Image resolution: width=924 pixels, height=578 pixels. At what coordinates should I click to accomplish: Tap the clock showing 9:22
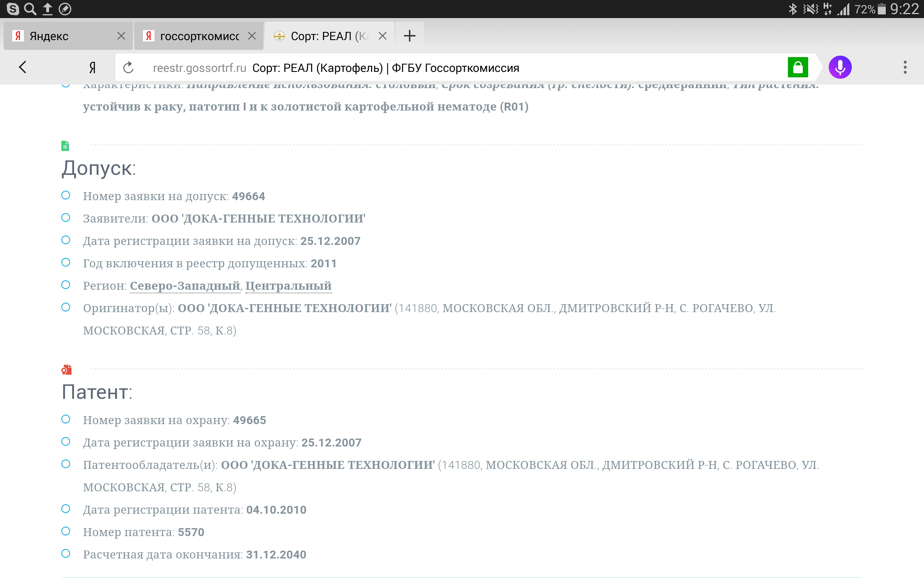tap(904, 9)
